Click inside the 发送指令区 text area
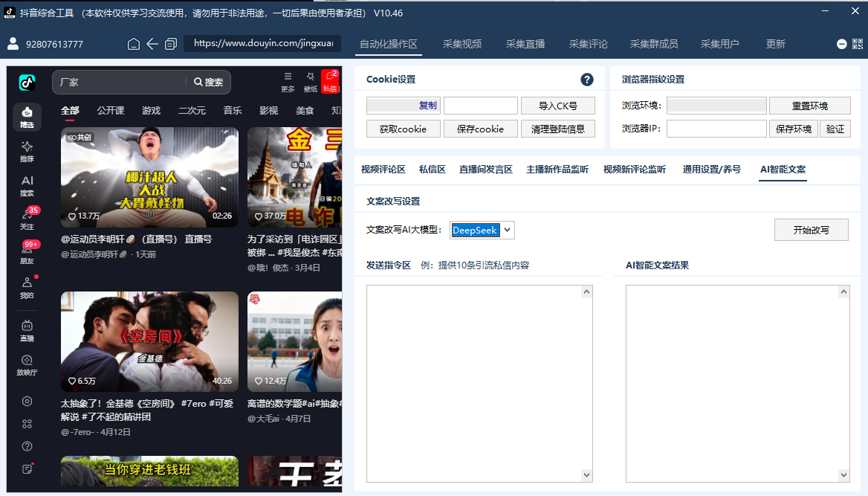 pyautogui.click(x=474, y=384)
